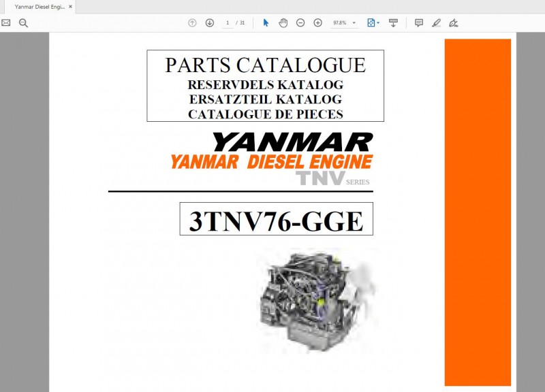Activate the hand pan tool

point(283,23)
